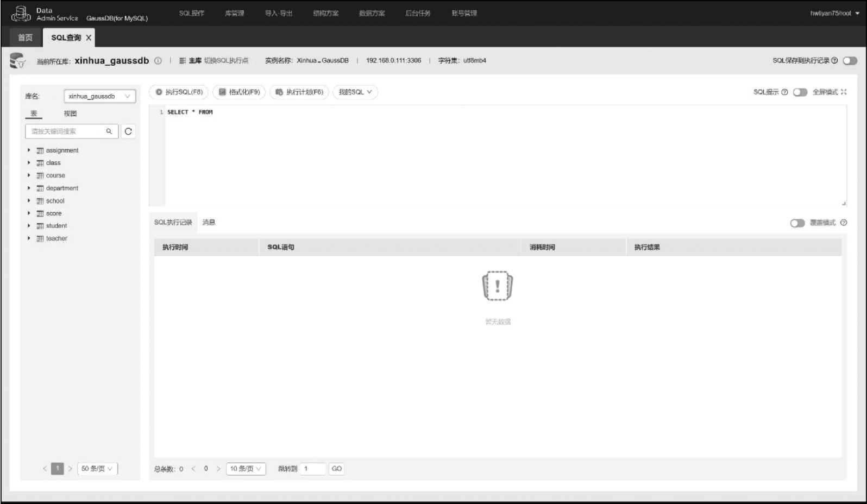Open the 50 条/页 page size dropdown
The height and width of the screenshot is (504, 867).
97,469
